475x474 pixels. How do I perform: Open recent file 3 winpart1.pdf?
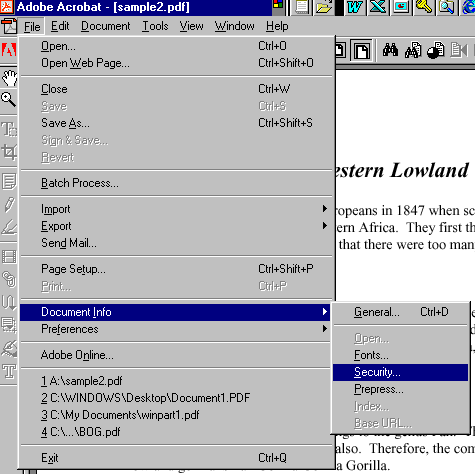[175, 415]
